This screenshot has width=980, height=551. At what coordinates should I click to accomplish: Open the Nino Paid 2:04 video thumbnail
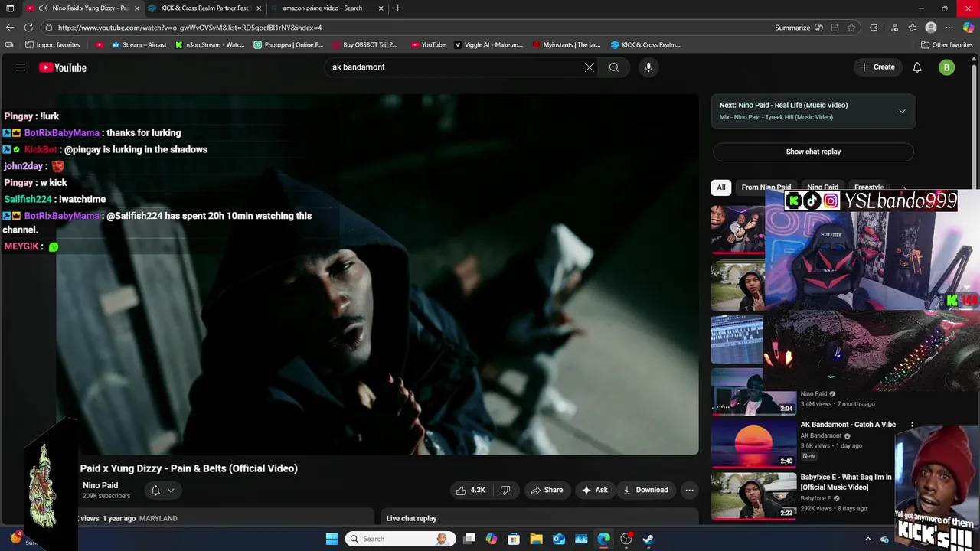753,390
